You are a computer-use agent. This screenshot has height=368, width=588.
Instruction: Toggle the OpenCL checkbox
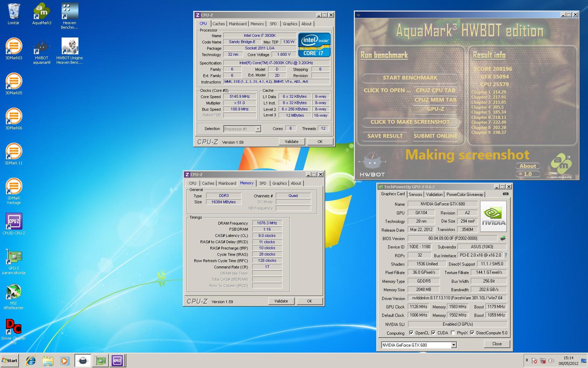click(x=411, y=333)
